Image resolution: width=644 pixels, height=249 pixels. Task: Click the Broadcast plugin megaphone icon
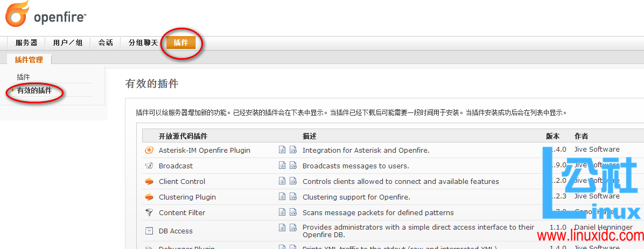point(149,166)
